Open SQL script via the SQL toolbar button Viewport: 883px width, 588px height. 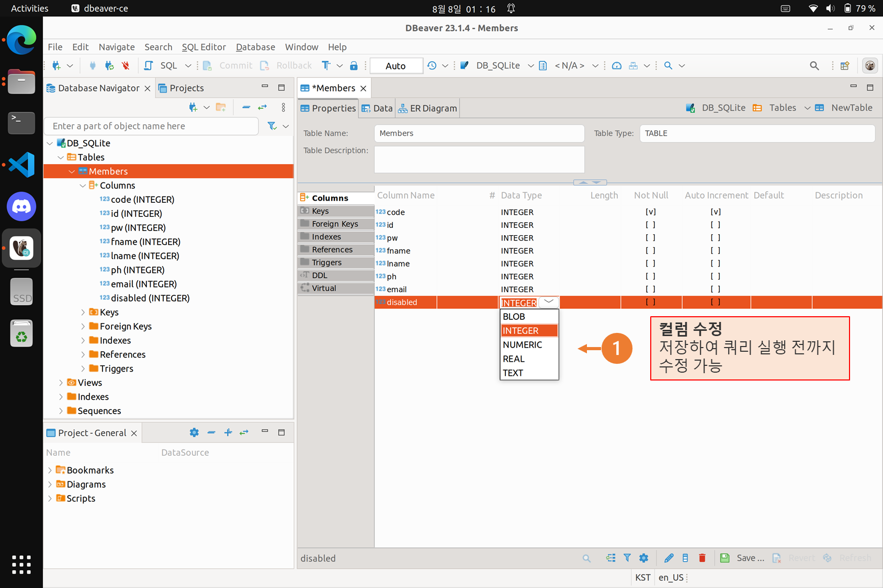[x=162, y=65]
